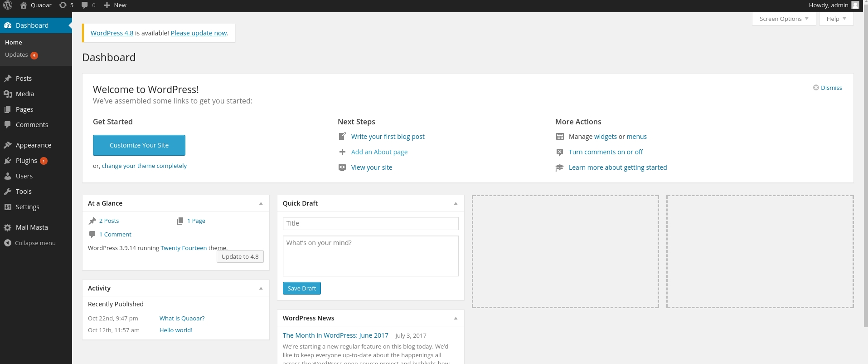Screen dimensions: 868x364
Task: Click the pushpin icon beside 2 Posts
Action: [92, 221]
